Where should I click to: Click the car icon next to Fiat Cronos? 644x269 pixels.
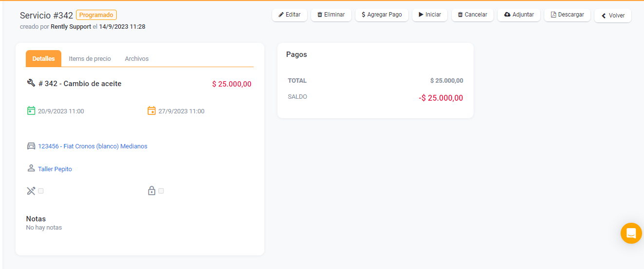(x=31, y=146)
